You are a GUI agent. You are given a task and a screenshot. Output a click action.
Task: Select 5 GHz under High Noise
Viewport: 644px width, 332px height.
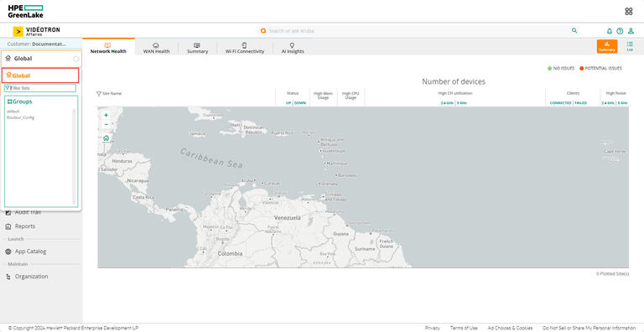point(623,103)
